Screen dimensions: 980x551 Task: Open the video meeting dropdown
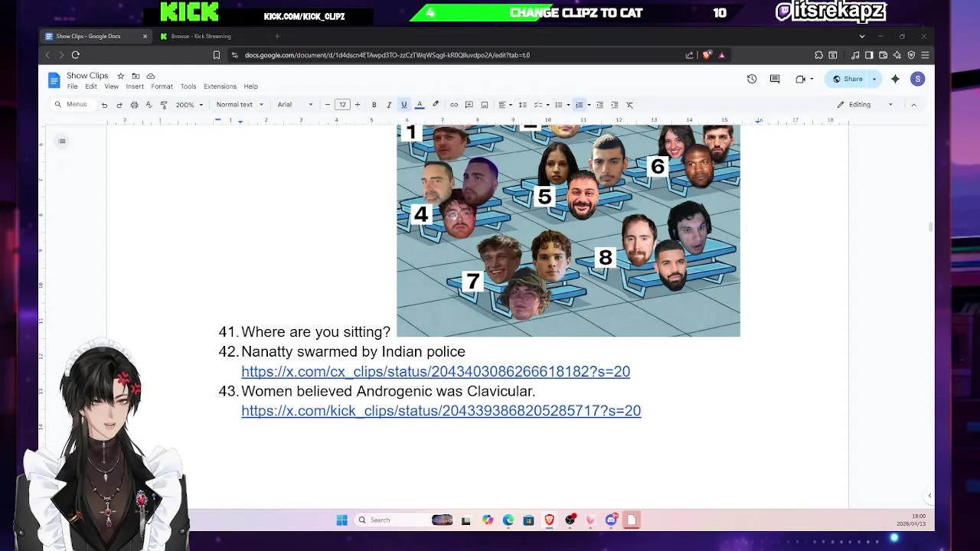(x=803, y=79)
